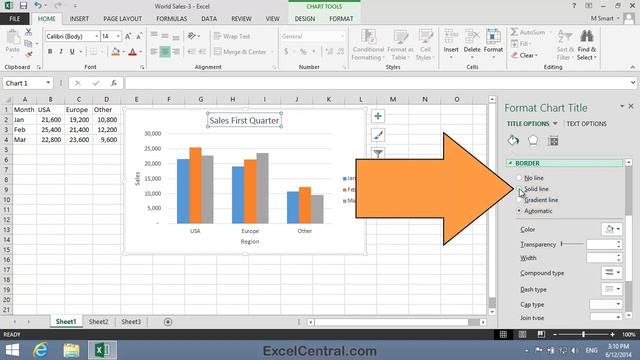Open the Name Box dropdown
The image size is (640, 360).
pos(48,83)
